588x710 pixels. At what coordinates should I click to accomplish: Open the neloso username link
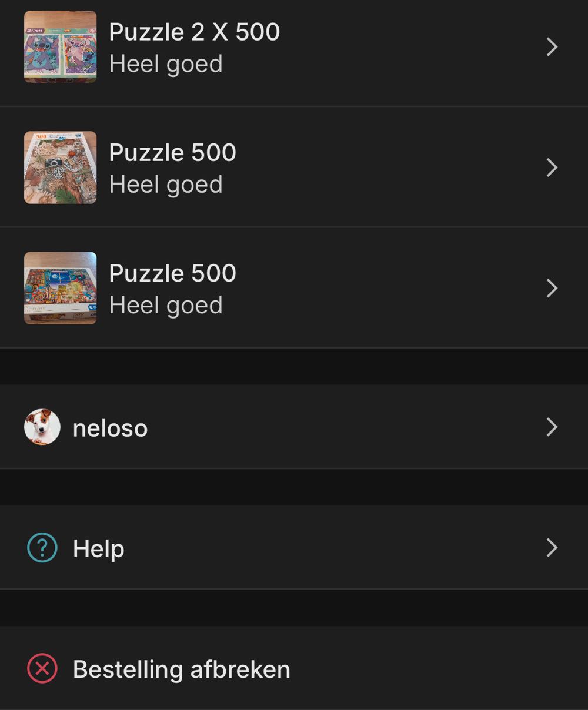click(110, 428)
